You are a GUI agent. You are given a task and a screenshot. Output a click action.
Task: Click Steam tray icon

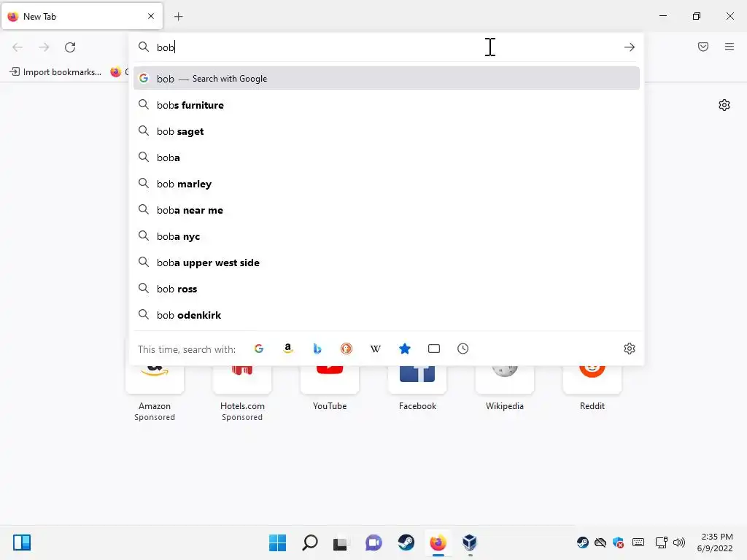tap(583, 542)
